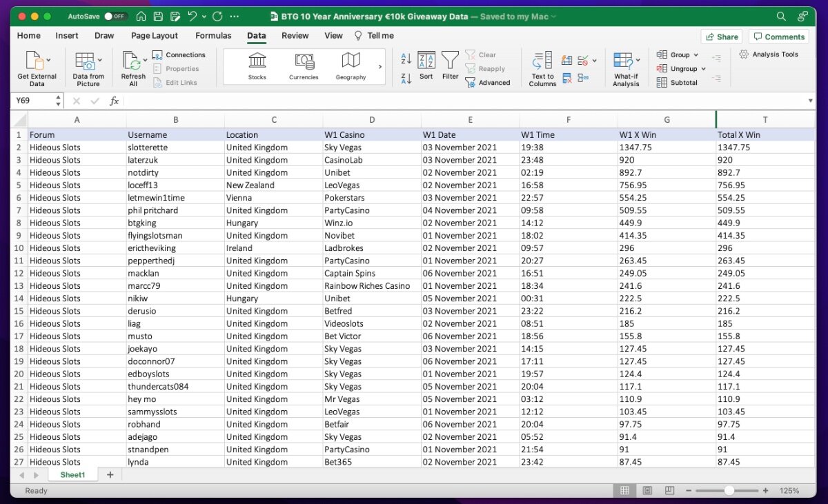828x504 pixels.
Task: Click the Data Validation icon
Action: tap(583, 60)
